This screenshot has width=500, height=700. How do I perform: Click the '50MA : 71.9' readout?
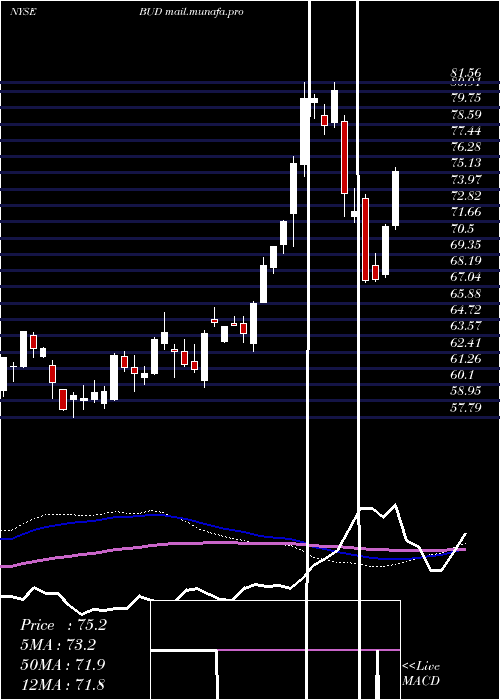[x=62, y=665]
